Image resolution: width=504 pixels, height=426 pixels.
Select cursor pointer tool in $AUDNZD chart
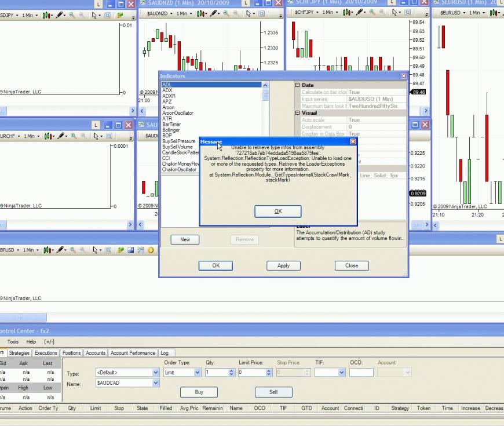[x=249, y=13]
